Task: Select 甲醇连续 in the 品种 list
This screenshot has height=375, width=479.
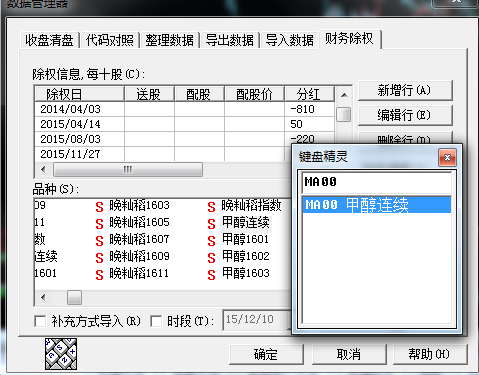Action: pyautogui.click(x=246, y=222)
